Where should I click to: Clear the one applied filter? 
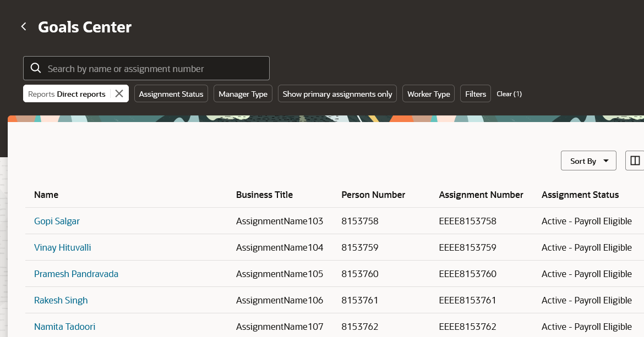(x=509, y=94)
